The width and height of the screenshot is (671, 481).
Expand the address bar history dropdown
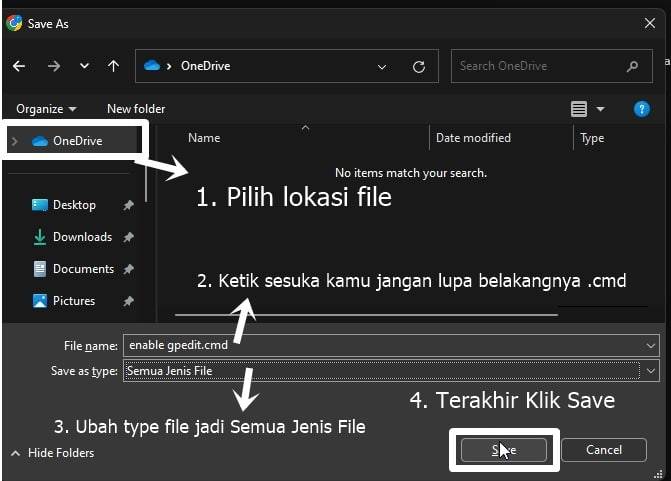click(382, 67)
